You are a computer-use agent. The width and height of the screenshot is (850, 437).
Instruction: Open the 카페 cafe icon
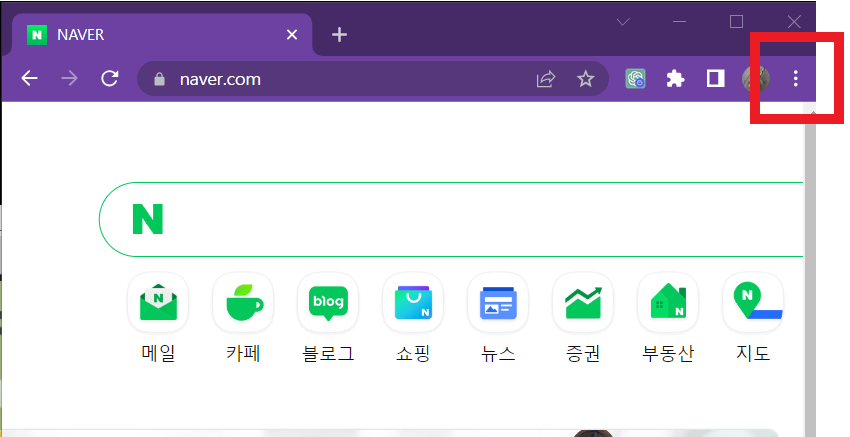(x=243, y=302)
